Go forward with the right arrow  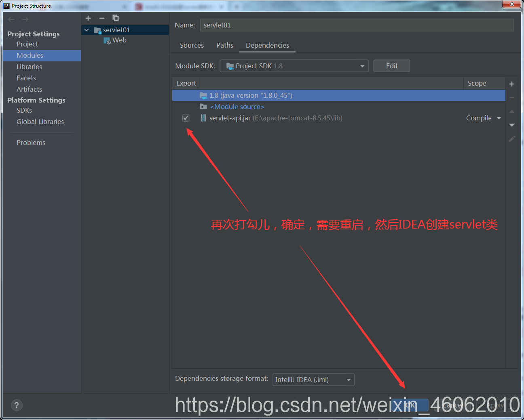click(x=25, y=19)
